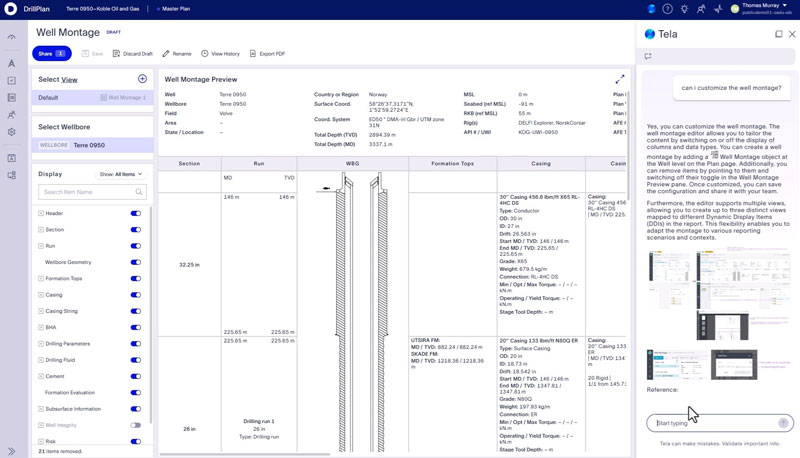Click the user collaboration icon in top bar
800x458 pixels.
click(701, 9)
